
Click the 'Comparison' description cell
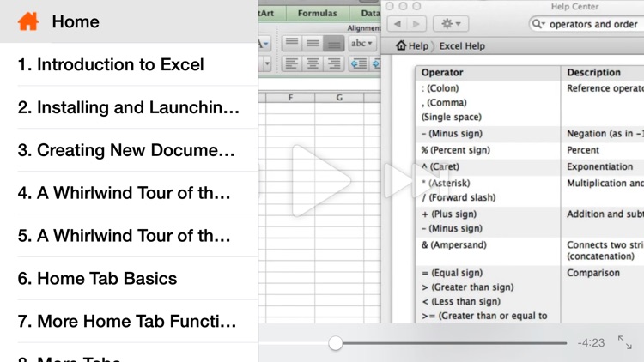click(593, 273)
